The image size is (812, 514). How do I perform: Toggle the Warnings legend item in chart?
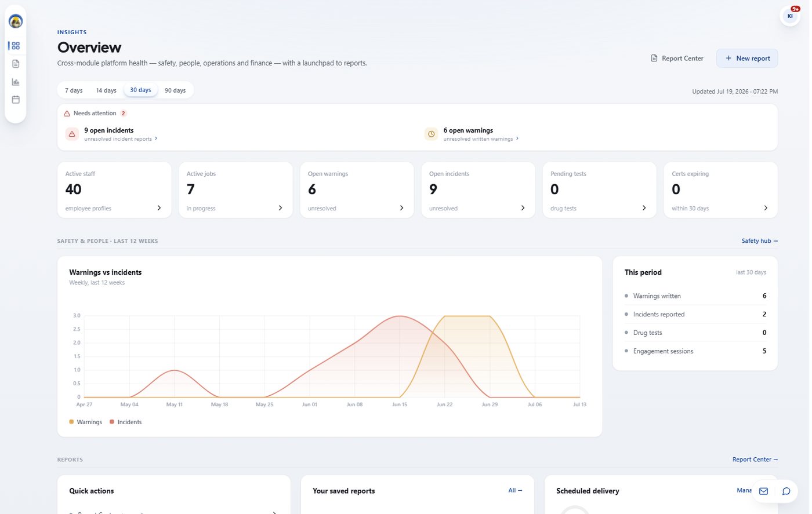click(85, 422)
